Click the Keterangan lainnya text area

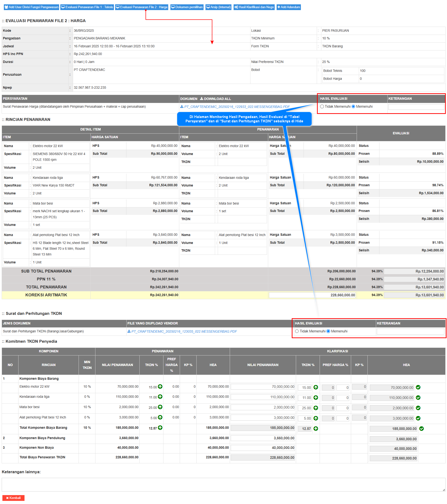[223, 485]
